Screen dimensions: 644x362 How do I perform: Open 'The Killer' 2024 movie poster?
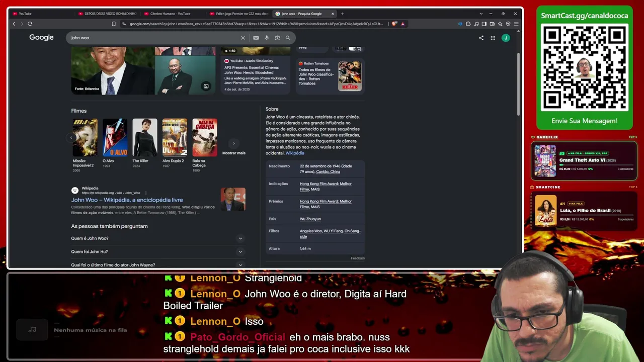[x=145, y=137]
